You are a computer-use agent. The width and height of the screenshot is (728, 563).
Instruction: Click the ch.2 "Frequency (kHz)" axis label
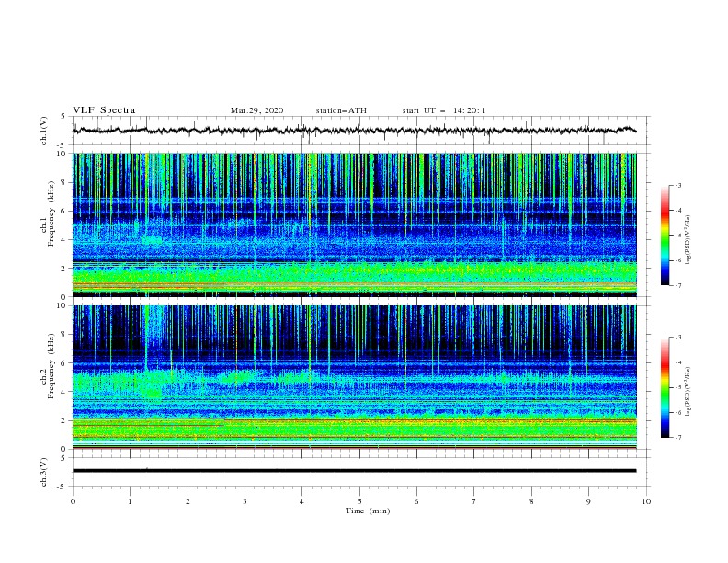click(x=51, y=366)
